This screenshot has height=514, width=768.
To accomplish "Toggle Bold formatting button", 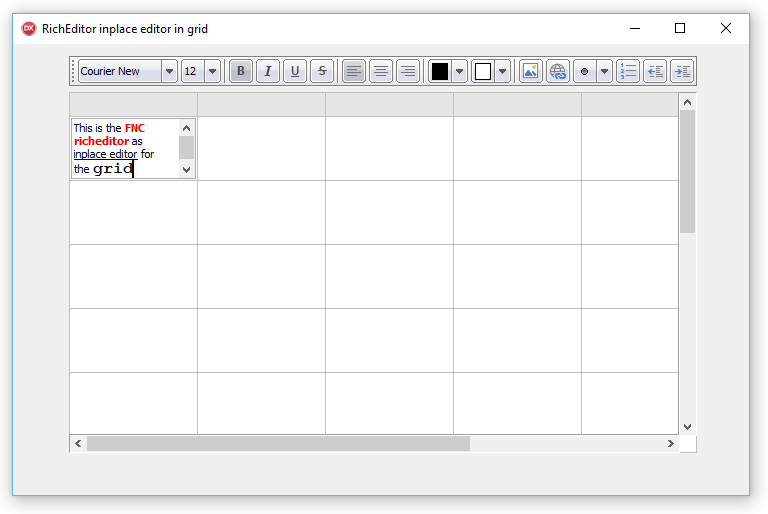I will pyautogui.click(x=240, y=72).
